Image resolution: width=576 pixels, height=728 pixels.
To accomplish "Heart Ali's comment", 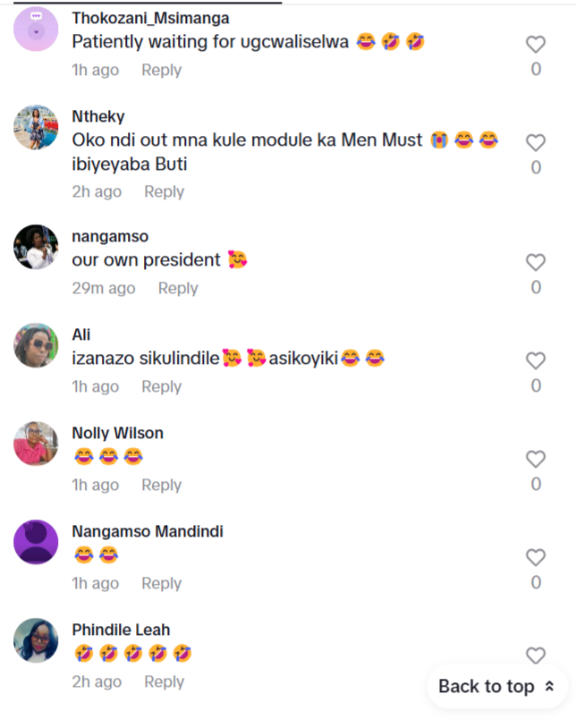I will coord(535,361).
